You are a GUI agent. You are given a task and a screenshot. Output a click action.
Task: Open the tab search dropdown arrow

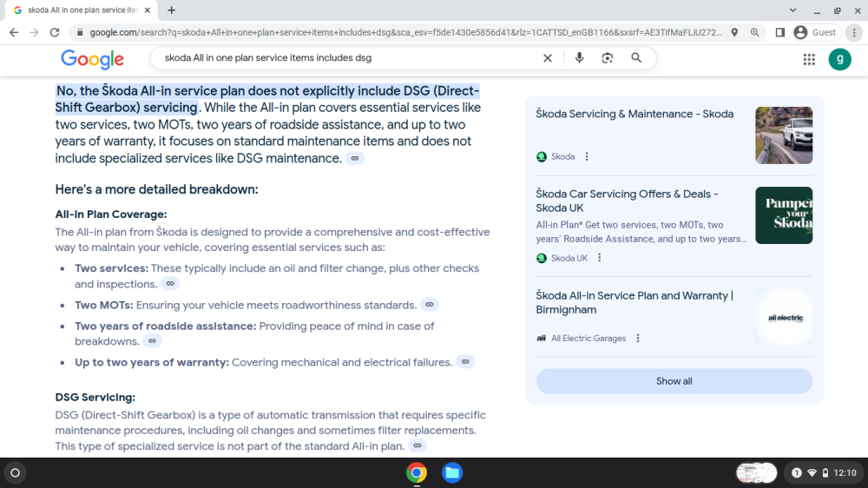[792, 10]
